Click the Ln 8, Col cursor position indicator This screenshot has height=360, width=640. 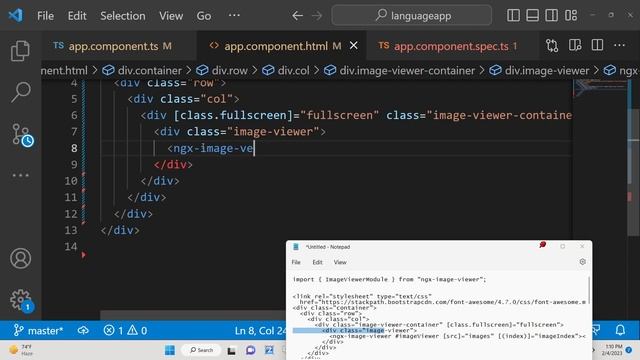click(260, 330)
